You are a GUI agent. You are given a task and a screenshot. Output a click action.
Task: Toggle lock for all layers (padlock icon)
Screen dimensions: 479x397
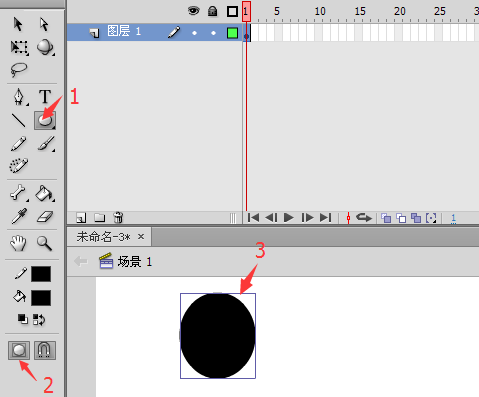tap(212, 11)
